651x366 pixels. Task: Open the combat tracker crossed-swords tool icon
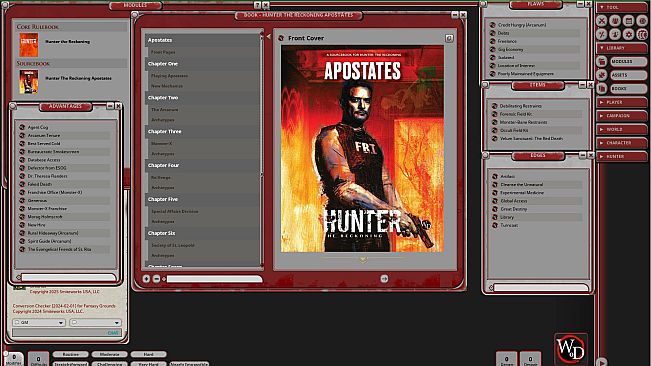click(x=602, y=20)
